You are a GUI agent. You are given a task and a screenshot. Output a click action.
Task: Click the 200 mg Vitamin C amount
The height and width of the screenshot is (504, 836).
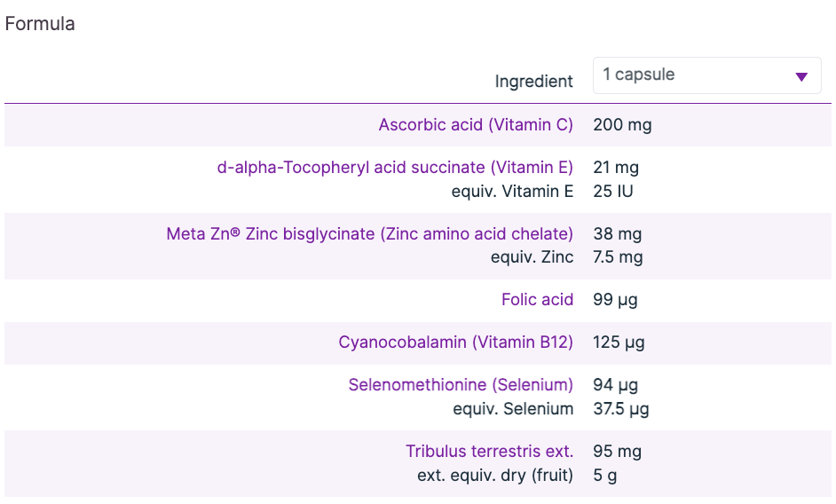(x=622, y=125)
